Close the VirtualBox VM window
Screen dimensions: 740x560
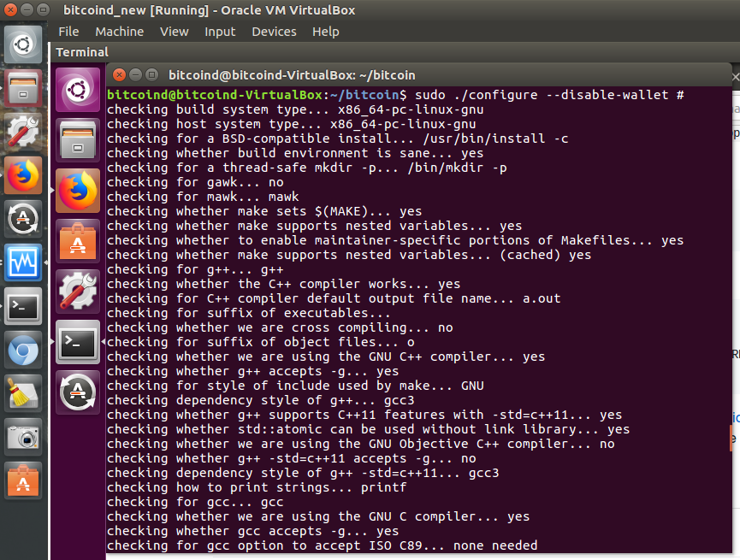(10, 9)
